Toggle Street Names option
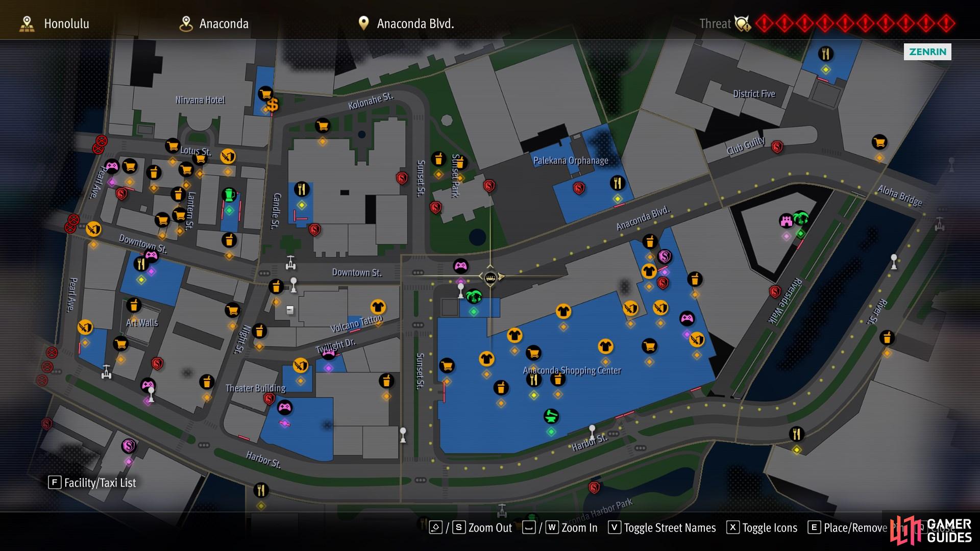Viewport: 980px width, 551px height. pos(662,528)
